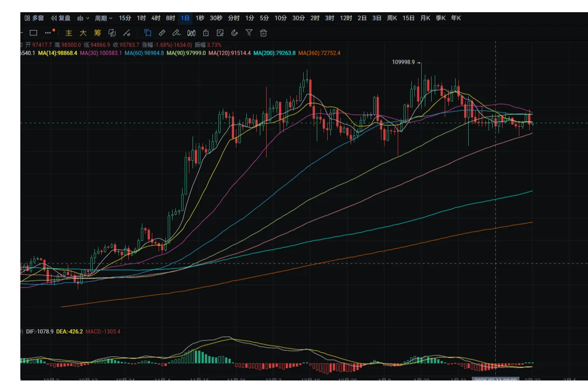Viewport: 588px width, 392px height.
Task: Toggle the 筹 chip distribution indicator
Action: tap(98, 33)
